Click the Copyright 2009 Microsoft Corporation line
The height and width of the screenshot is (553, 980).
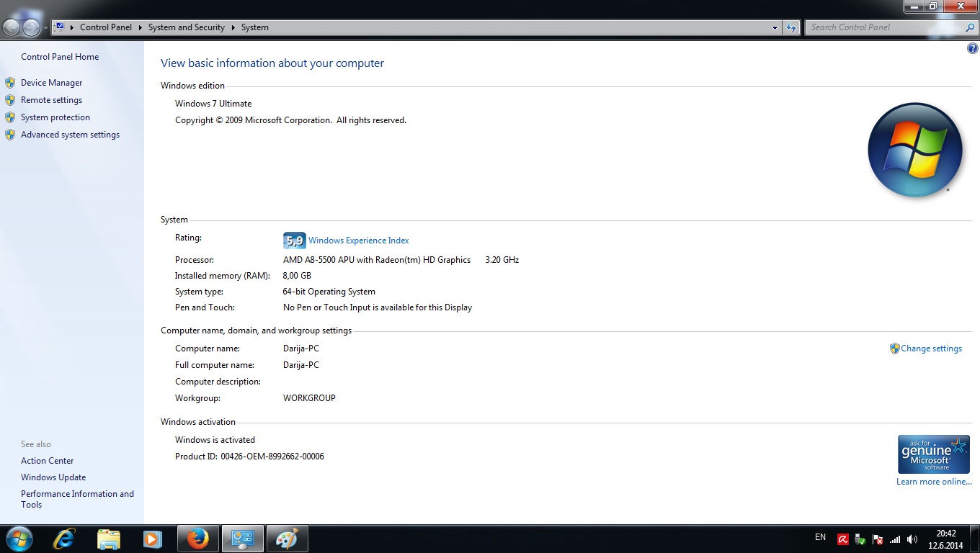pyautogui.click(x=290, y=120)
